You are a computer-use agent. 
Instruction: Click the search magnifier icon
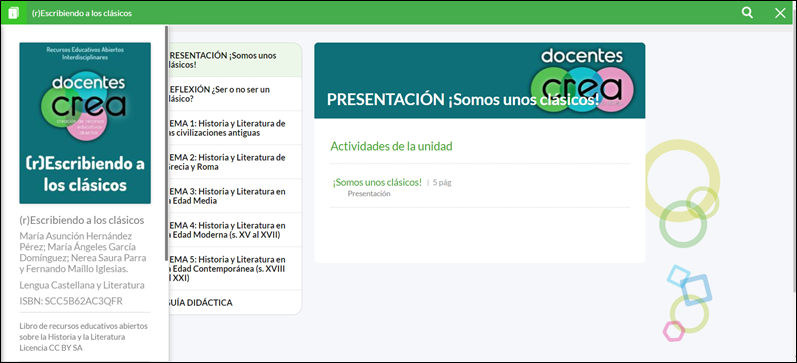pyautogui.click(x=747, y=13)
